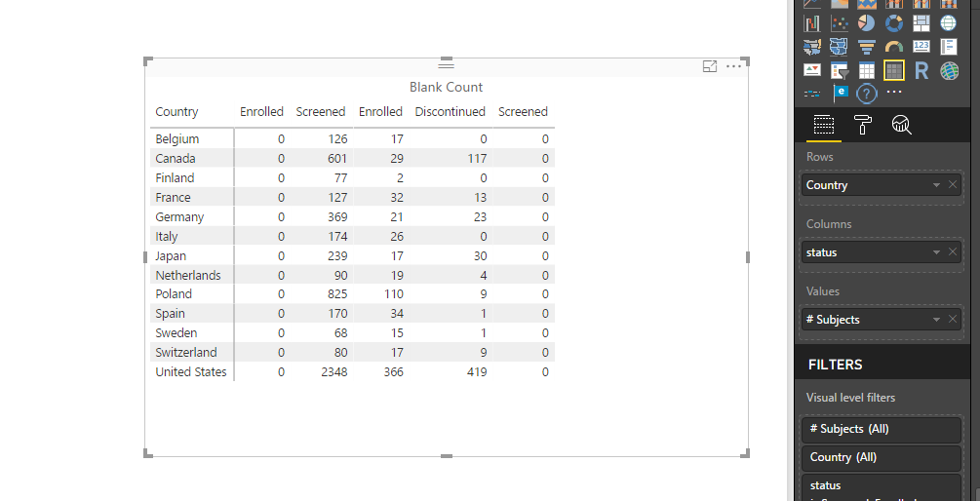980x501 pixels.
Task: Select the pie chart visual
Action: 866,23
